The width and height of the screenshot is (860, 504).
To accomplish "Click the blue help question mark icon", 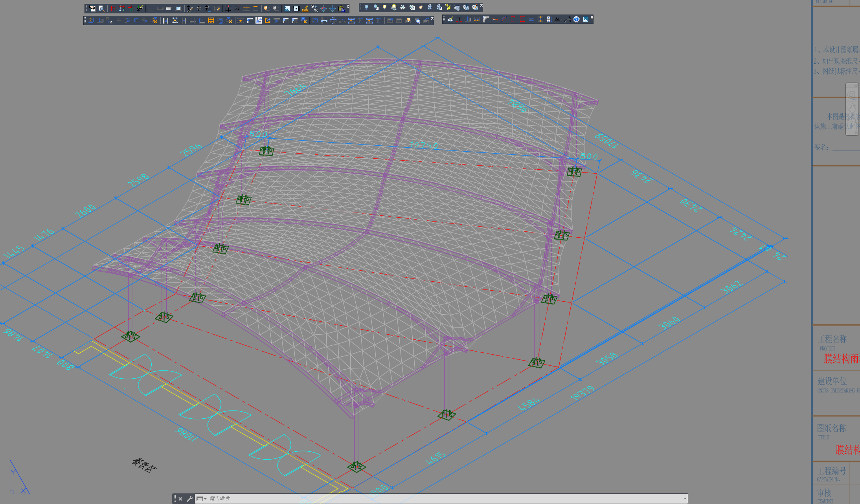I will click(x=576, y=19).
